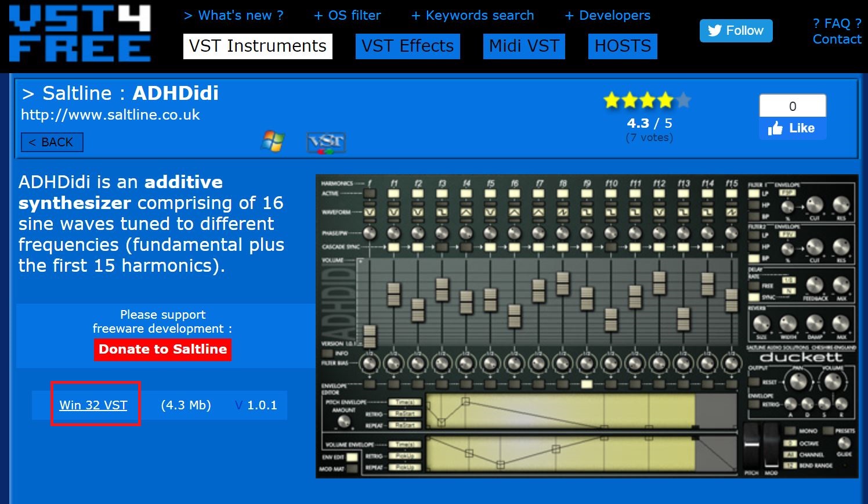This screenshot has height=504, width=868.
Task: Expand the OS filter option
Action: 348,16
